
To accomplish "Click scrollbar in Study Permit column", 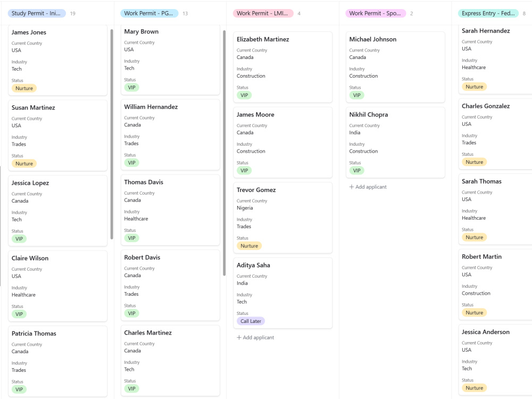I will pos(112,134).
